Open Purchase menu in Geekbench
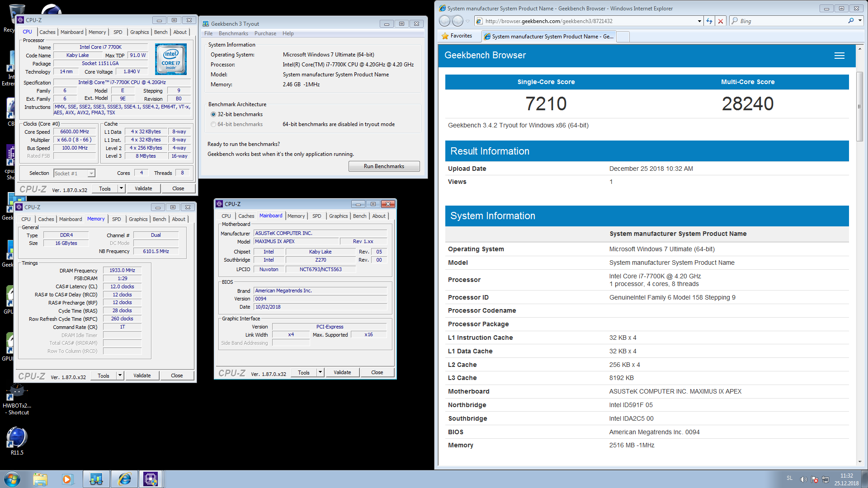This screenshot has height=488, width=868. (x=265, y=33)
